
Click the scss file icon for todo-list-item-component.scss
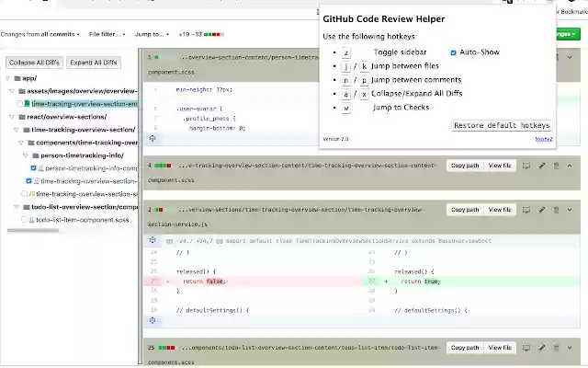pyautogui.click(x=32, y=220)
